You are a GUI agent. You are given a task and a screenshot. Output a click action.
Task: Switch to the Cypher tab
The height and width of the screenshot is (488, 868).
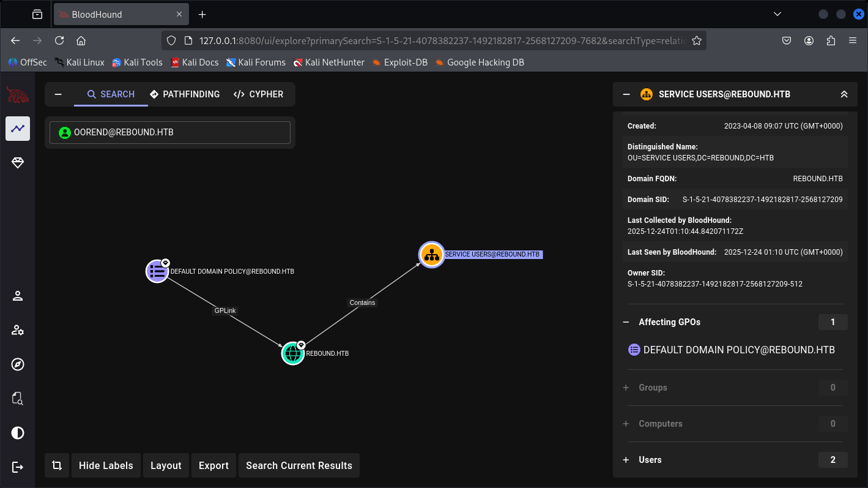tap(258, 94)
